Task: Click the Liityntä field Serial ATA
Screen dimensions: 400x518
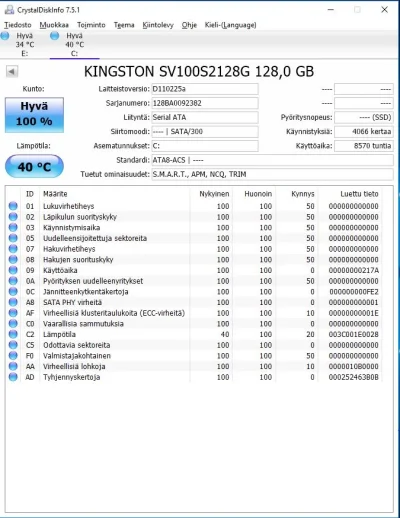Action: (x=205, y=117)
